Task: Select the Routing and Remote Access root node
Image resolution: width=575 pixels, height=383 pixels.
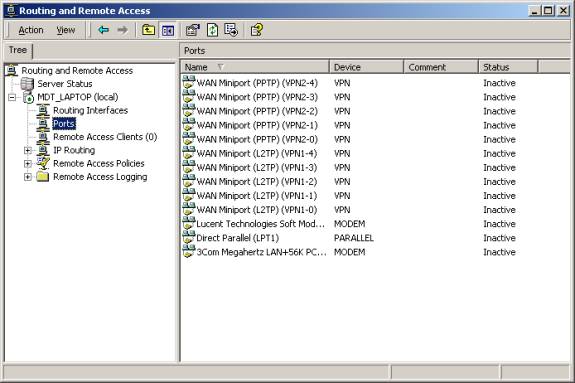Action: click(x=77, y=70)
